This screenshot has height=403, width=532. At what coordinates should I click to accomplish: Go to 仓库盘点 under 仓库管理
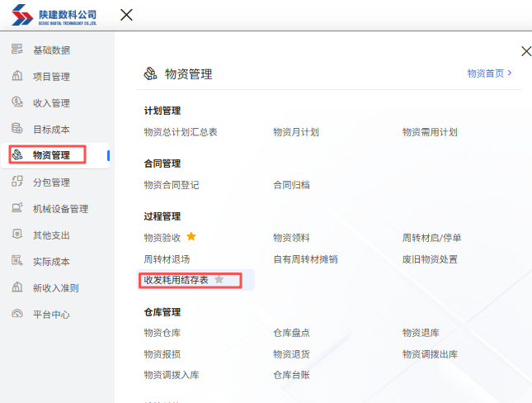[x=291, y=332]
